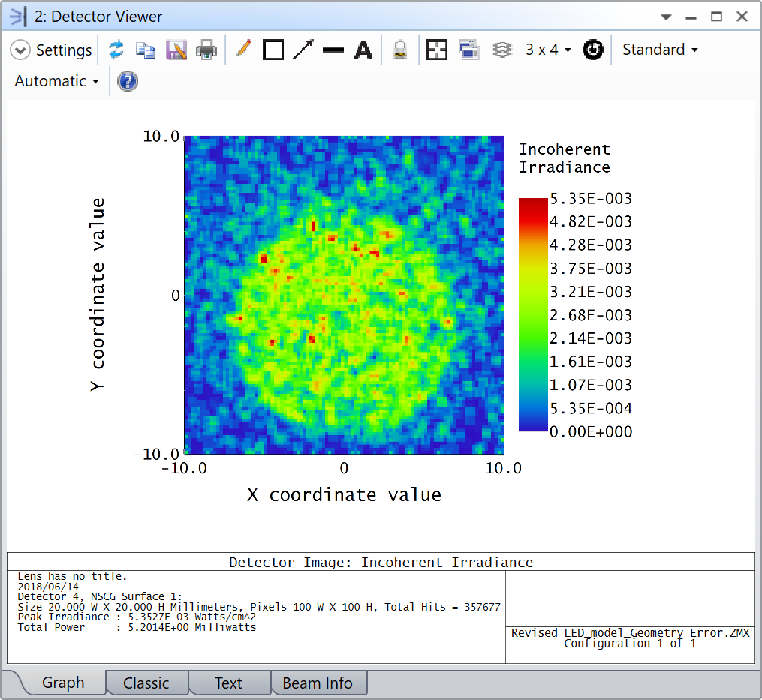Close the Detector Viewer window
Screen dimensions: 762x700
(x=742, y=17)
